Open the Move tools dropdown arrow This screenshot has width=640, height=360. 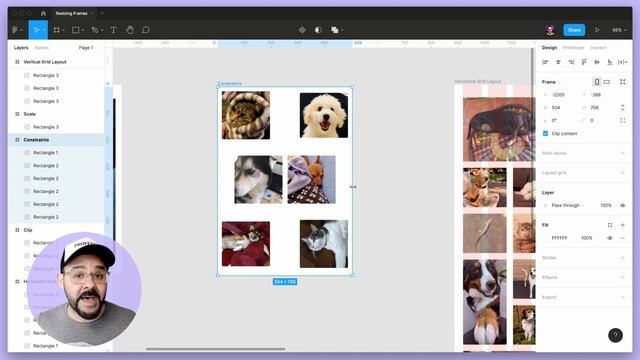[43, 30]
